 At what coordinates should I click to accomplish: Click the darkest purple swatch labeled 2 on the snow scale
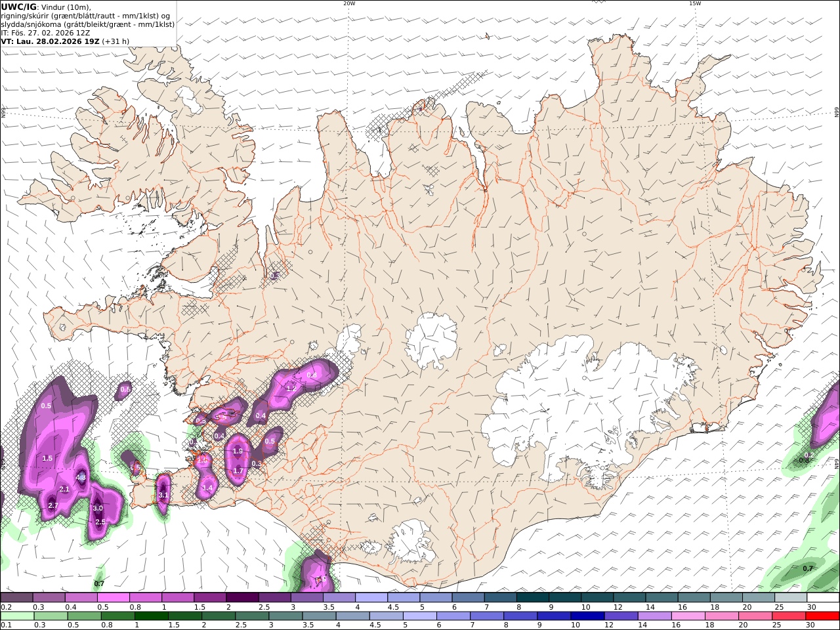(243, 598)
